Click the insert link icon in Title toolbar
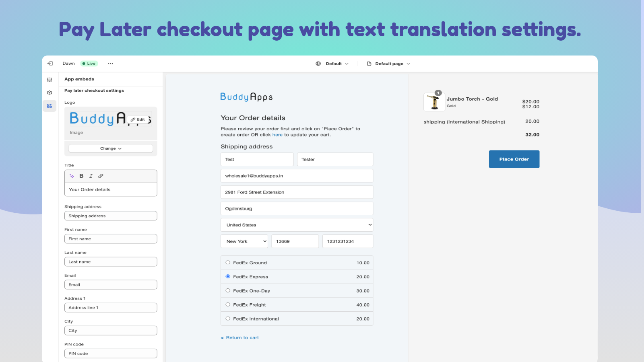The image size is (644, 362). pyautogui.click(x=101, y=176)
